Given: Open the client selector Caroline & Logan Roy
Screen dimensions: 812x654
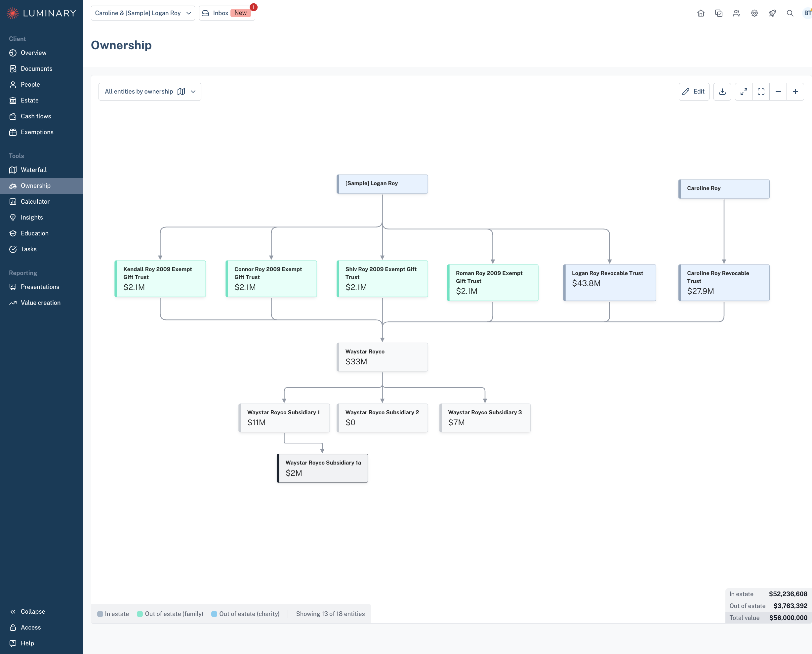Looking at the screenshot, I should 143,13.
